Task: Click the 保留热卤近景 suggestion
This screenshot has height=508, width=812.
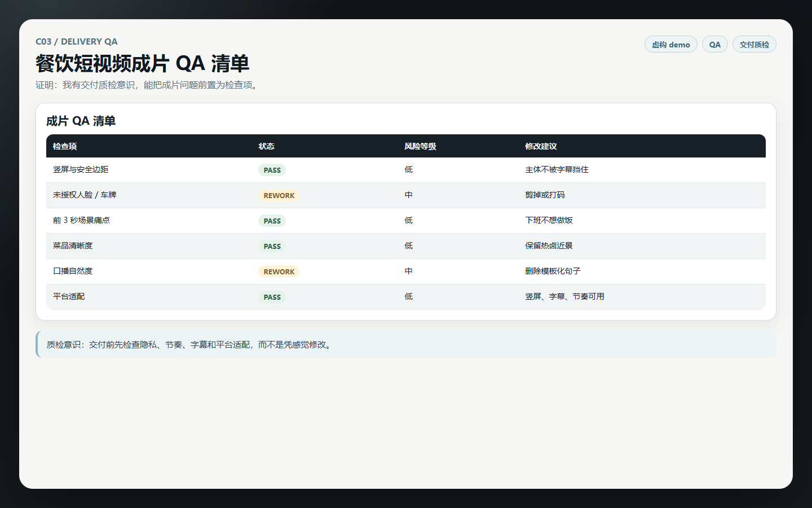Action: tap(549, 246)
